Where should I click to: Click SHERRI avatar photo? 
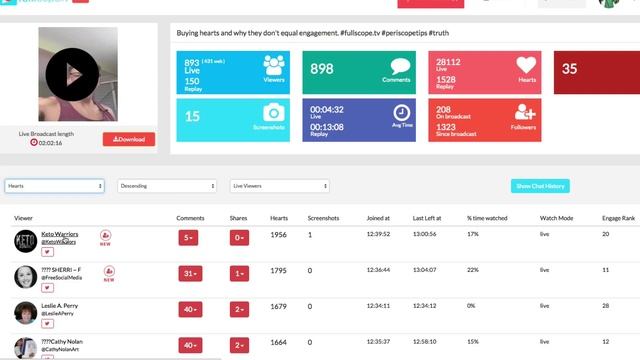click(25, 277)
